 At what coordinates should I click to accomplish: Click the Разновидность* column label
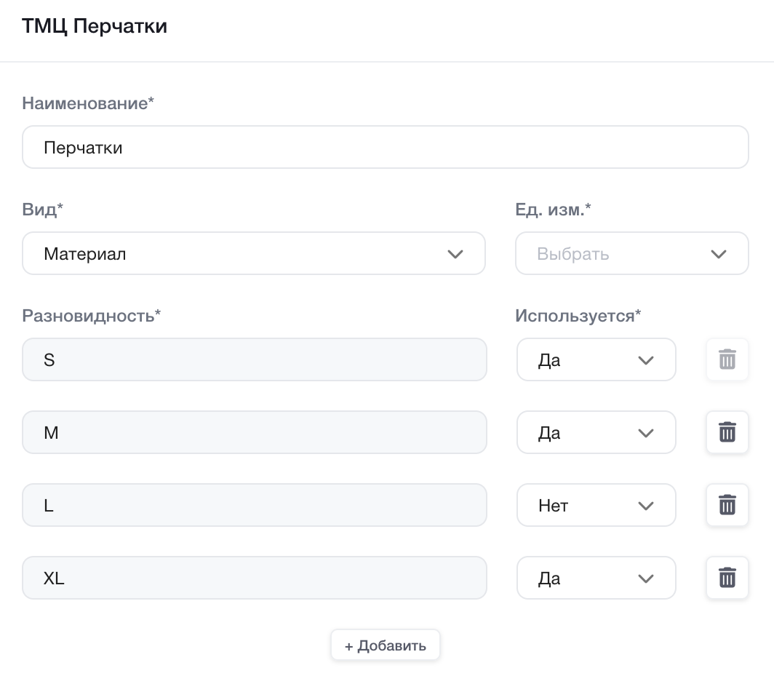click(92, 316)
